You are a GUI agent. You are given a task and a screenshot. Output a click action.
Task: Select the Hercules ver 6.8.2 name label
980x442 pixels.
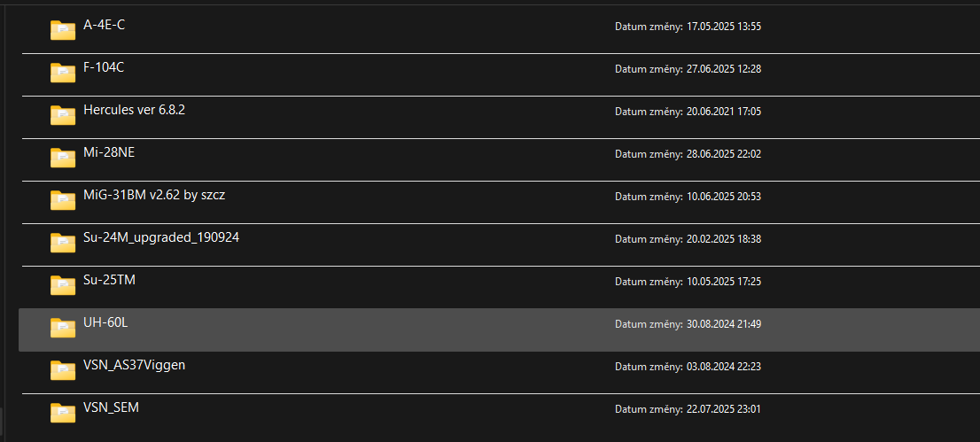135,110
